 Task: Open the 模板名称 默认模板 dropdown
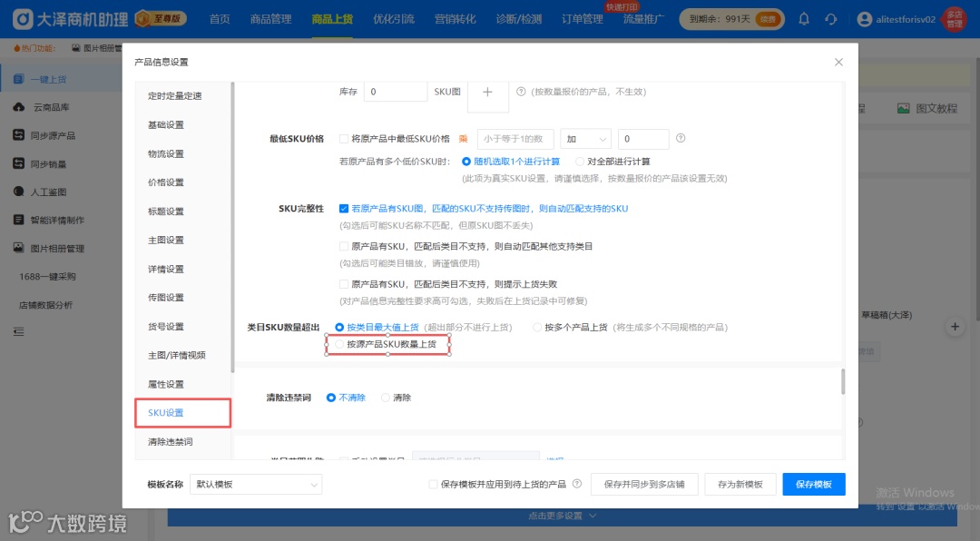click(x=256, y=484)
